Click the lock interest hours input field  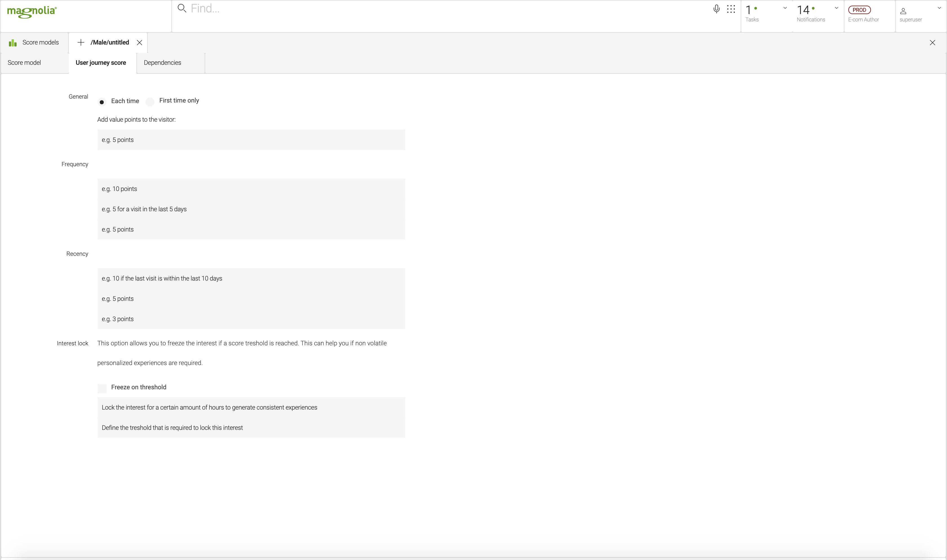point(251,407)
